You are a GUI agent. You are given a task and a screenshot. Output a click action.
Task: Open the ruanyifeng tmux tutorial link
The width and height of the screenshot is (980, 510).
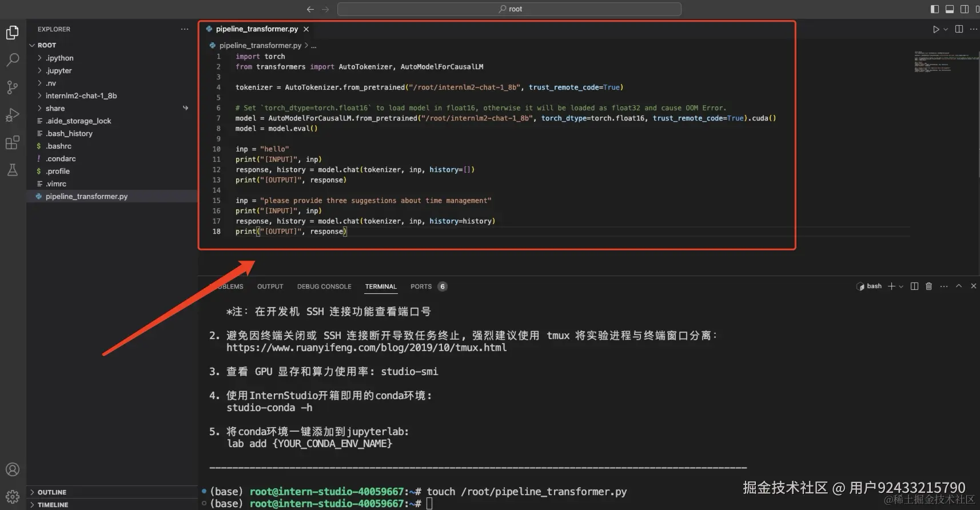tap(366, 348)
